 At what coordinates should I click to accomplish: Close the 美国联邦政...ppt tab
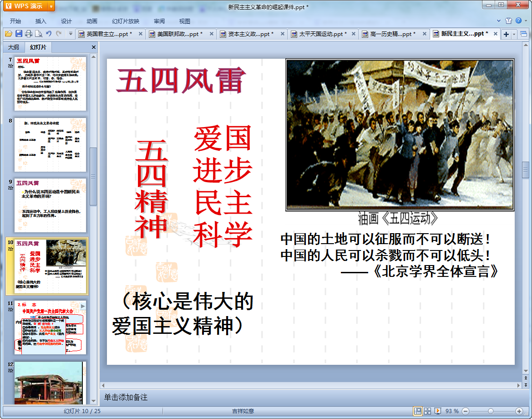[211, 34]
